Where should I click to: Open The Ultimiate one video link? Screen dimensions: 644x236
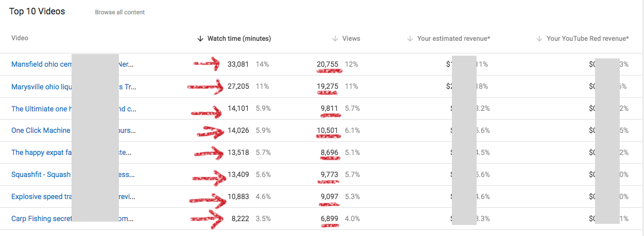(x=74, y=109)
